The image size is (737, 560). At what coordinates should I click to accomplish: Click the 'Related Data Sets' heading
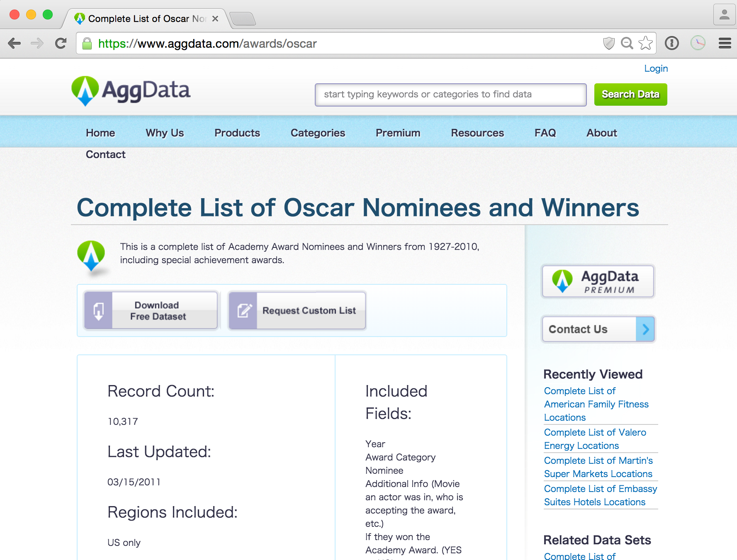point(597,540)
